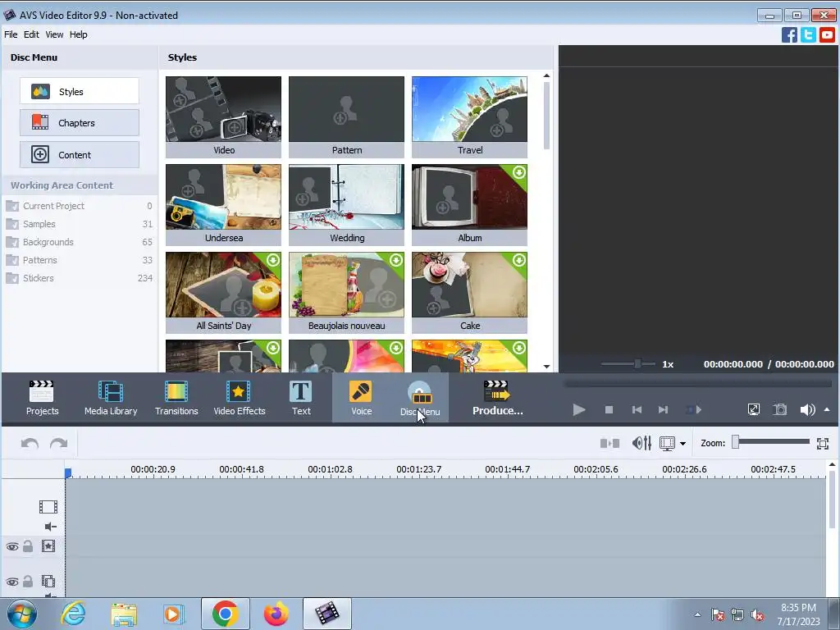Select Current Project folder
The width and height of the screenshot is (840, 630).
pyautogui.click(x=80, y=206)
